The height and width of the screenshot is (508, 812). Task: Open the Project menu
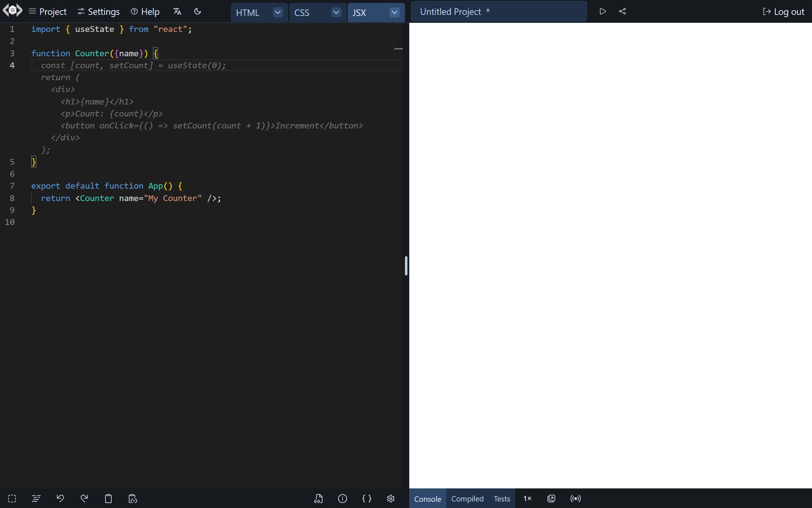click(47, 11)
